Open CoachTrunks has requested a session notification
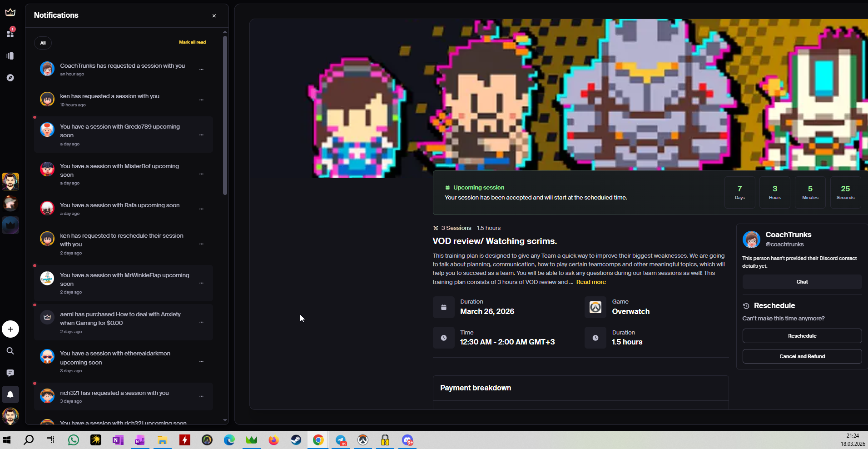Image resolution: width=868 pixels, height=449 pixels. point(124,69)
